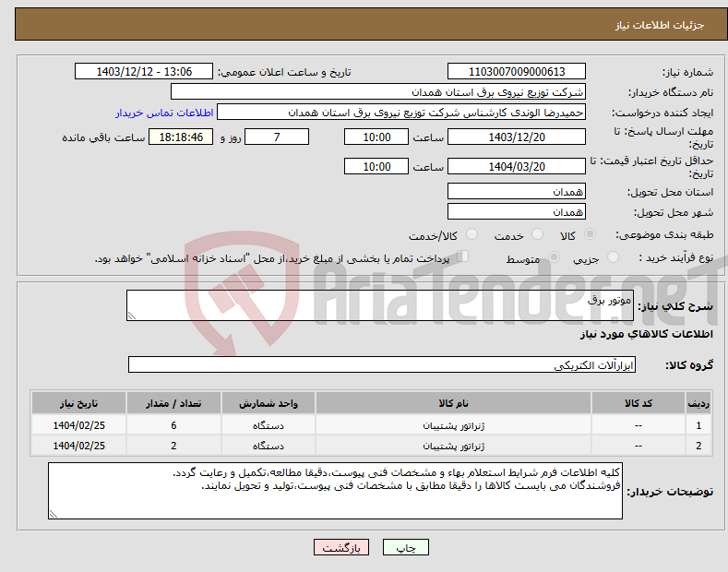Click the delivery province field همدان

[x=517, y=191]
